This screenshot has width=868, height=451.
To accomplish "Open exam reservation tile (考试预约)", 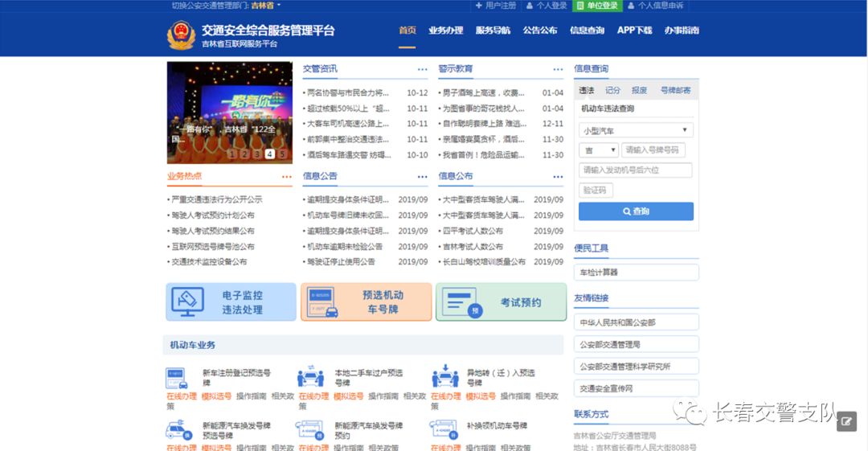I will point(501,302).
